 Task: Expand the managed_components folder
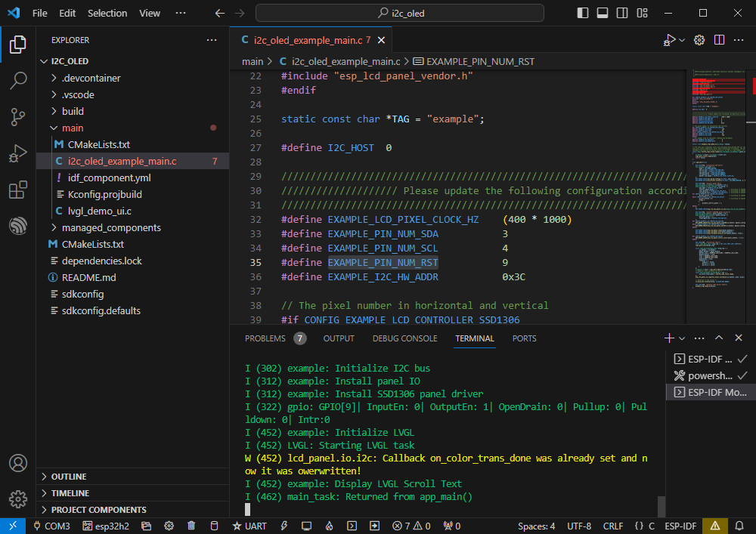(132, 228)
